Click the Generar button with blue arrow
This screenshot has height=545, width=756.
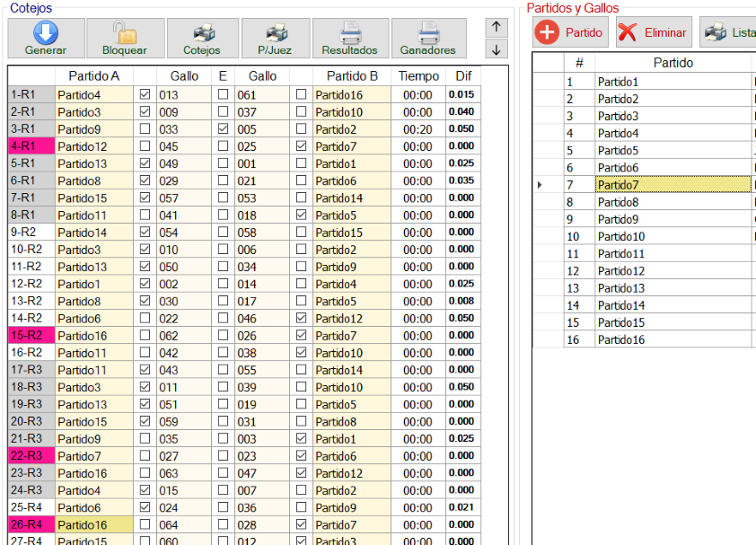click(46, 38)
